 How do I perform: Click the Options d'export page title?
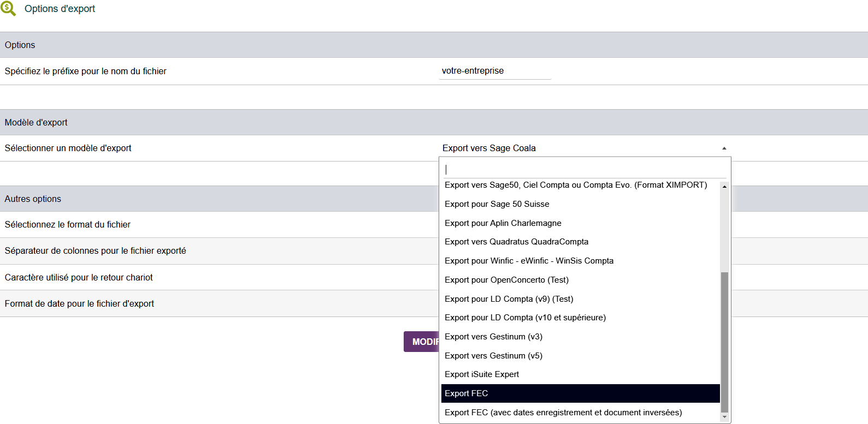(x=60, y=9)
